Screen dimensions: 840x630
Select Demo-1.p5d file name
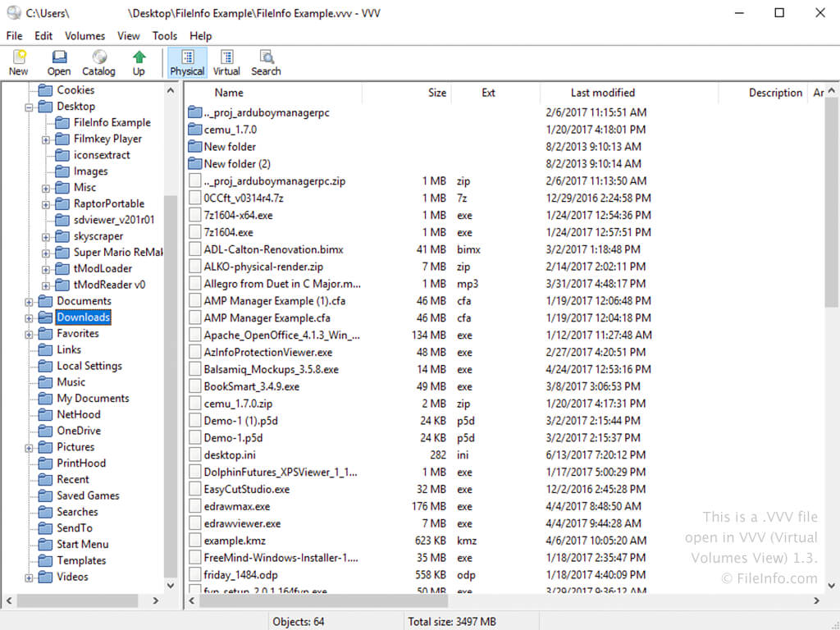pyautogui.click(x=233, y=438)
